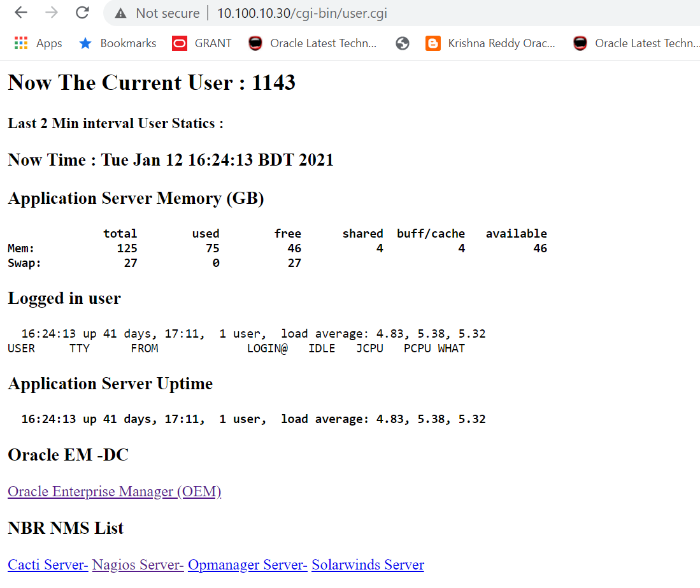Click the shared column header

(x=363, y=234)
